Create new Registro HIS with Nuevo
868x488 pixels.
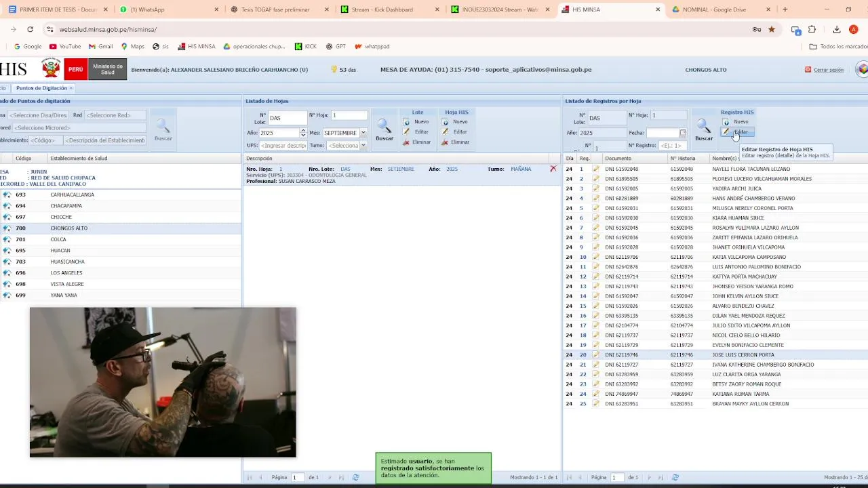736,122
